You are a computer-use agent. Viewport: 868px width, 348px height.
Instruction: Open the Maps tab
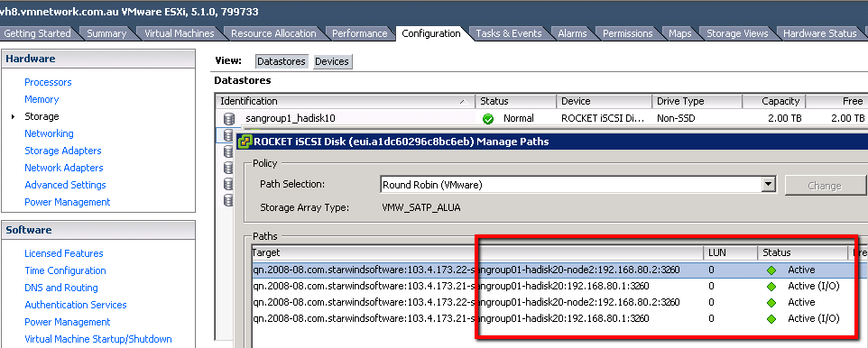click(x=679, y=33)
